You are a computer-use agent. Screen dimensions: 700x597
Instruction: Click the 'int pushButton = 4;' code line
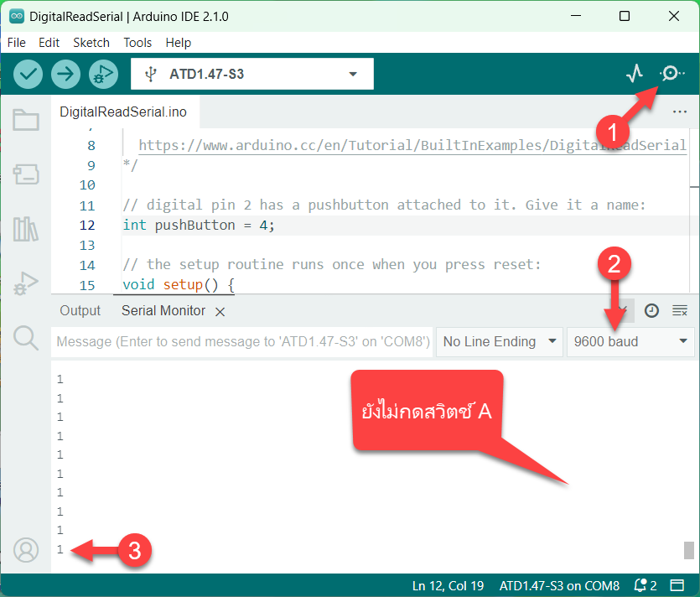(199, 225)
